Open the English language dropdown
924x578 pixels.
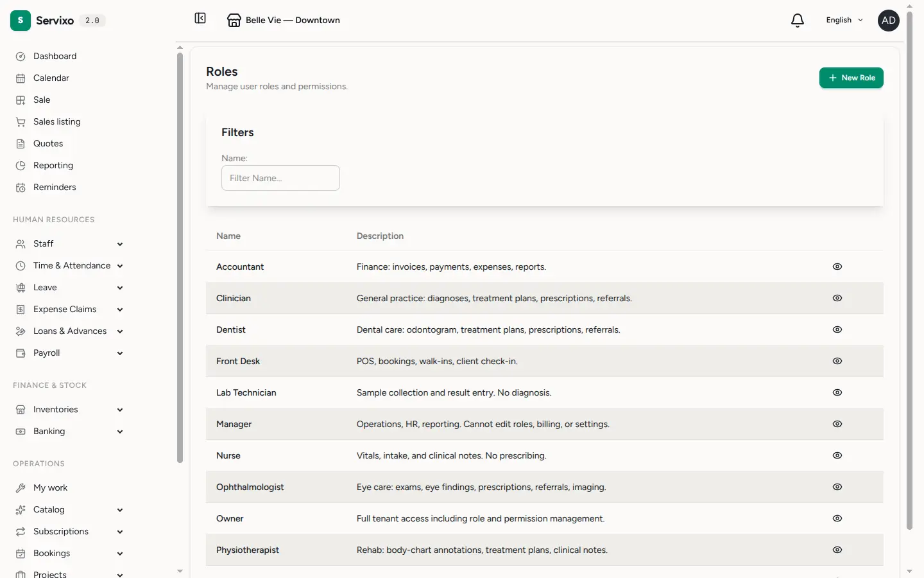coord(844,21)
